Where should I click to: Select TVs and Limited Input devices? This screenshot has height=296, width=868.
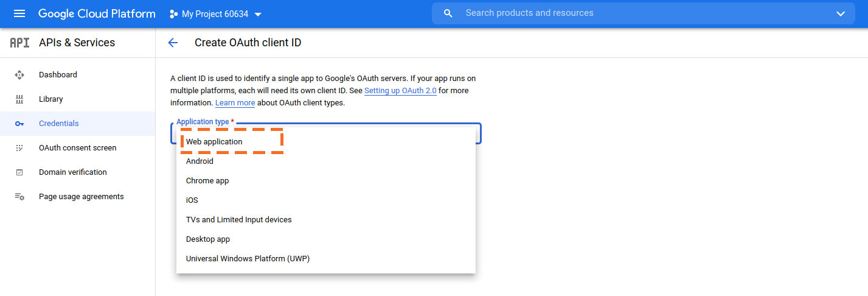pos(326,220)
